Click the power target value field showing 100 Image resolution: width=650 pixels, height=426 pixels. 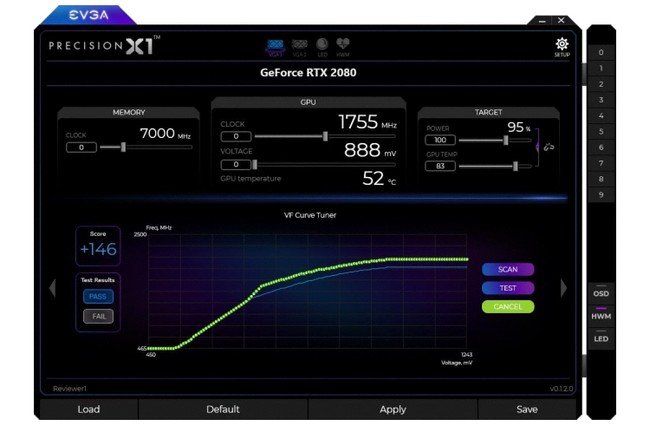tap(440, 140)
